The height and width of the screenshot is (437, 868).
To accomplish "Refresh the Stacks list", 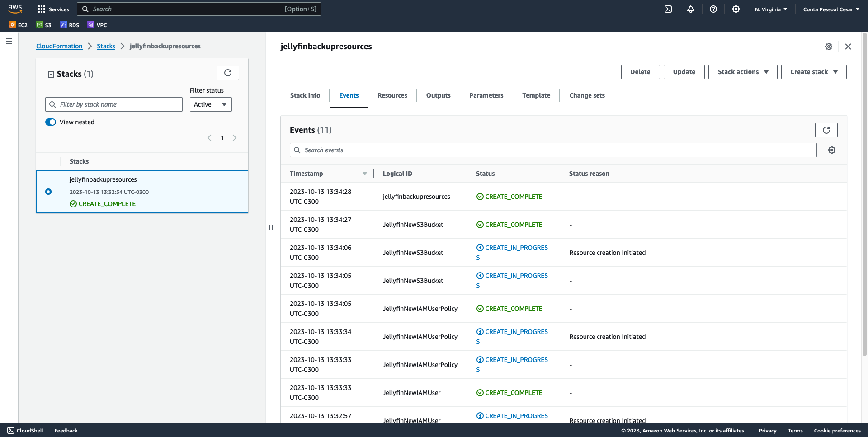I will tap(228, 73).
